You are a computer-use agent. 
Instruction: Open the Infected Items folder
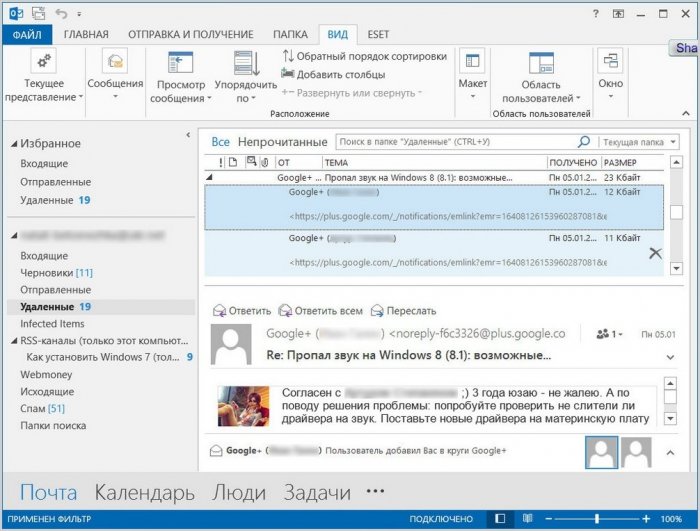click(x=52, y=323)
